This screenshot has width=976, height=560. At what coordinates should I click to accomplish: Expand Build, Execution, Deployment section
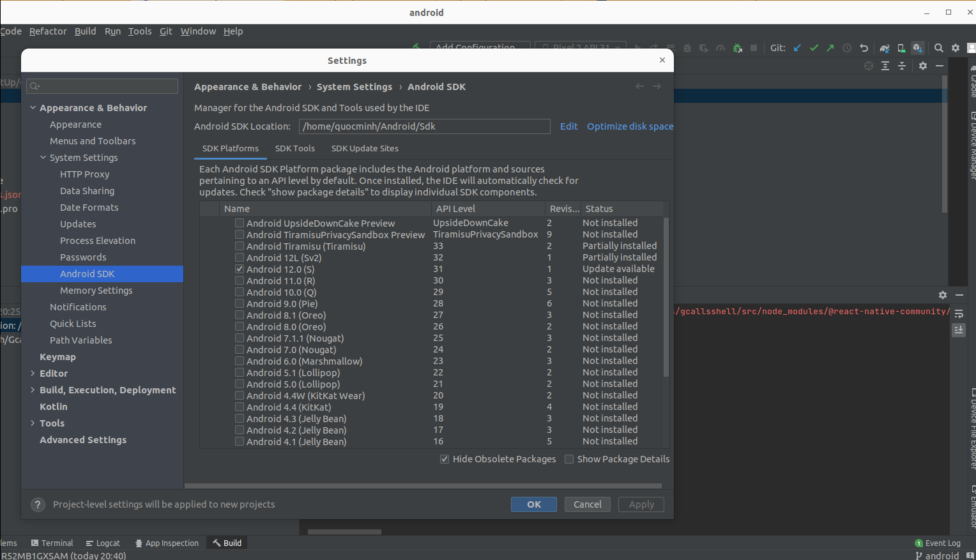coord(33,390)
